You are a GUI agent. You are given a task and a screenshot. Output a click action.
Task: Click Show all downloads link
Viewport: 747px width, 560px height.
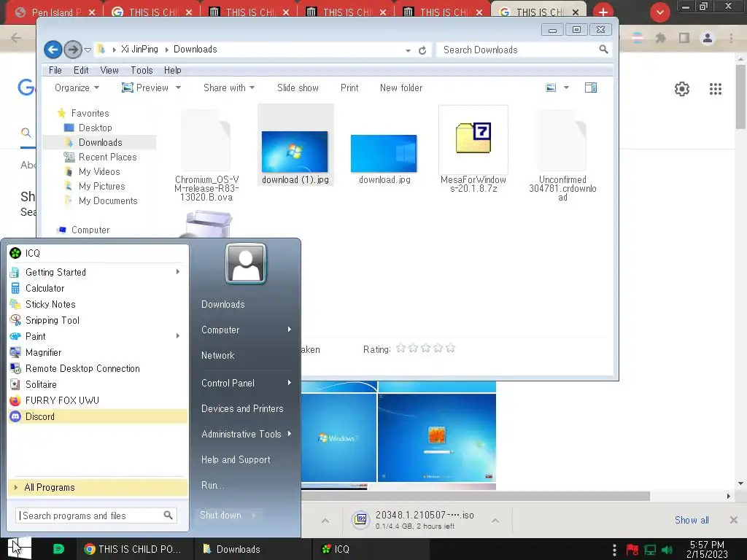point(692,520)
